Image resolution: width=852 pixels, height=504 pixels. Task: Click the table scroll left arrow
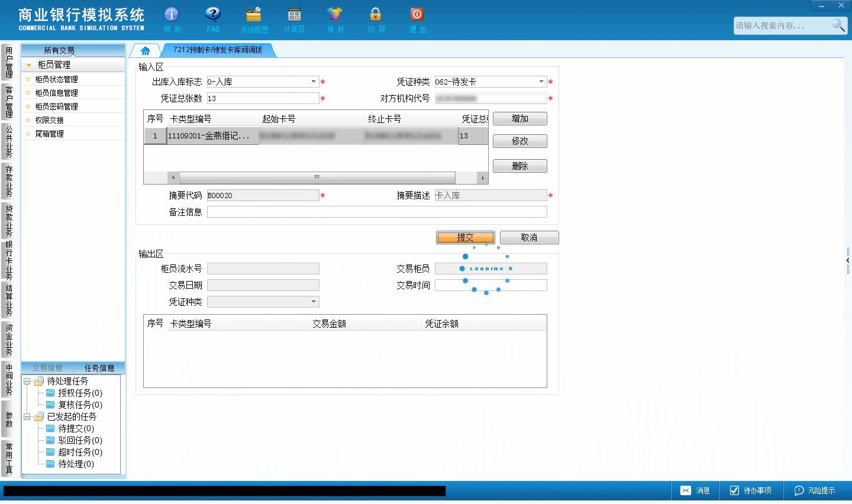click(x=173, y=177)
